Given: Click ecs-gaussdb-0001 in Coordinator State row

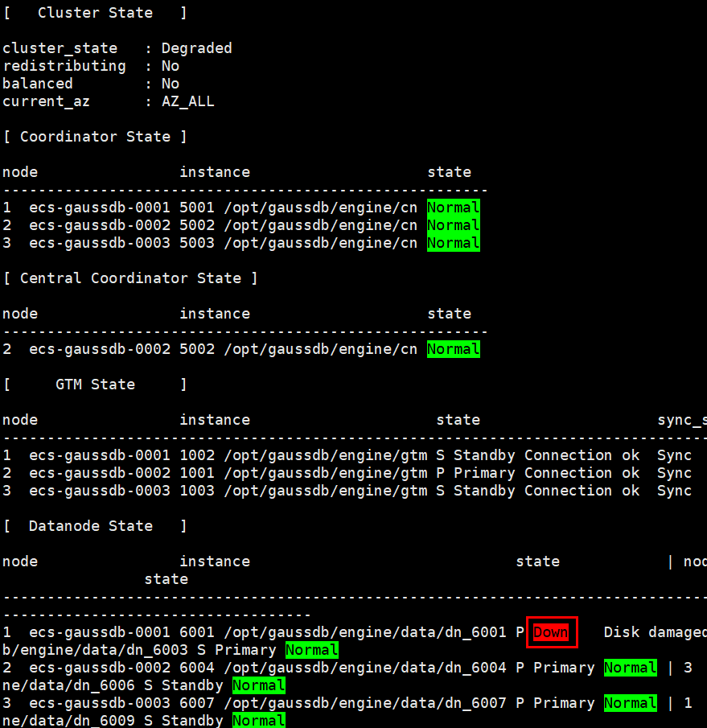Looking at the screenshot, I should [x=100, y=208].
